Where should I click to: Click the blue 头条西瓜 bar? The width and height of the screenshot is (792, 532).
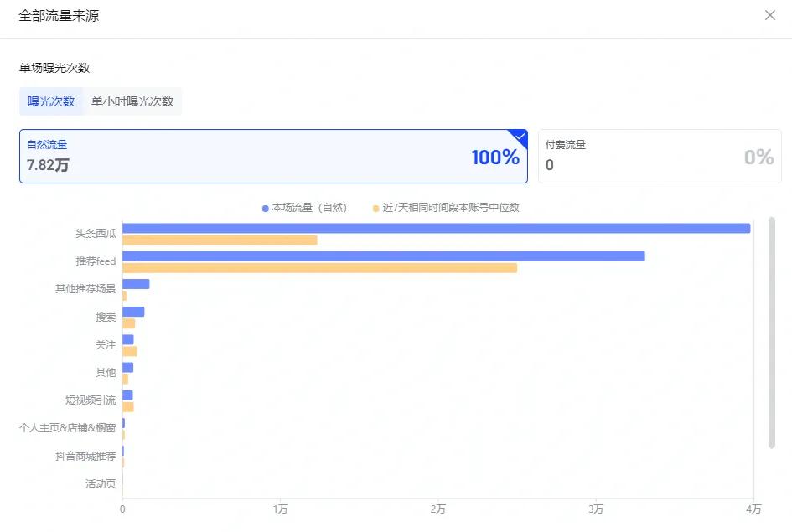tap(436, 228)
